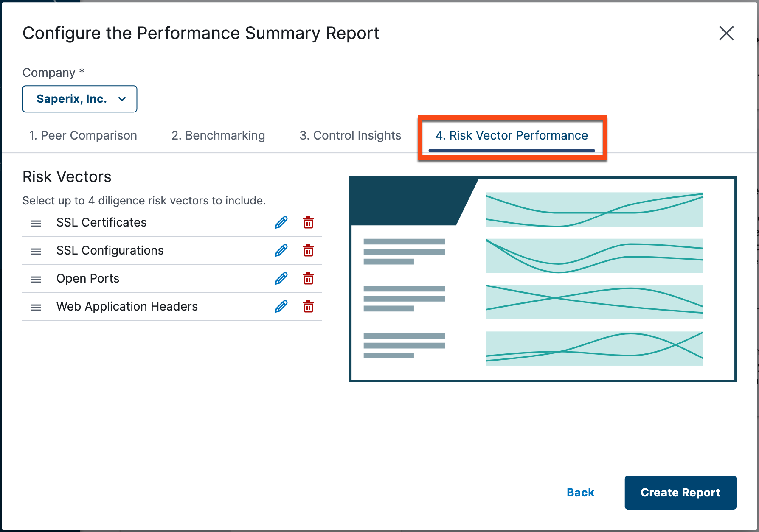759x532 pixels.
Task: Switch to the Peer Comparison tab
Action: tap(83, 135)
